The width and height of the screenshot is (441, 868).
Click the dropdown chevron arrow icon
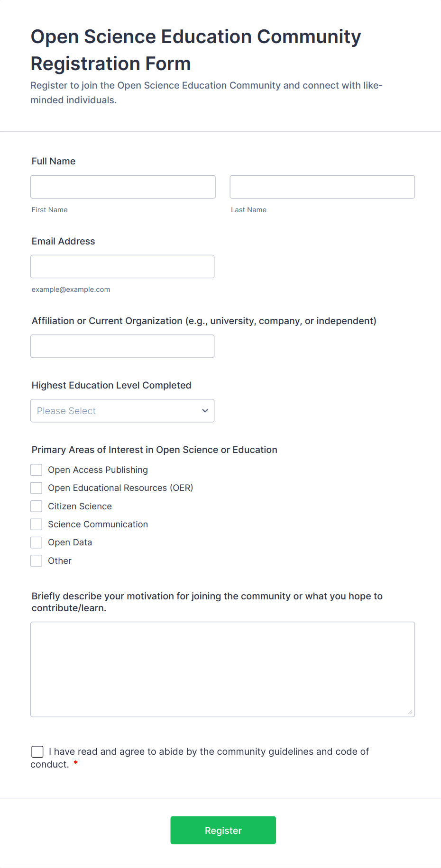point(205,411)
